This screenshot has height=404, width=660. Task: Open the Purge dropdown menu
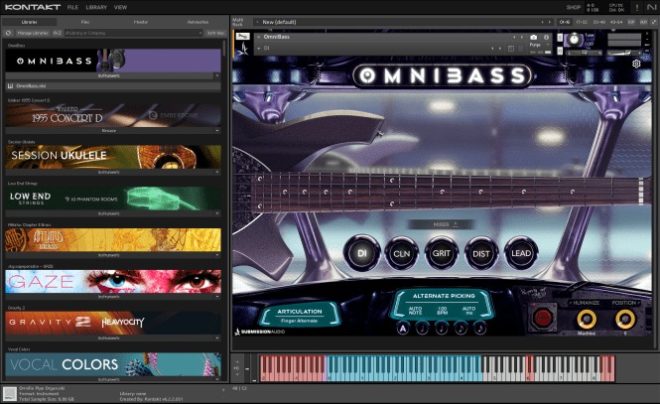point(540,45)
